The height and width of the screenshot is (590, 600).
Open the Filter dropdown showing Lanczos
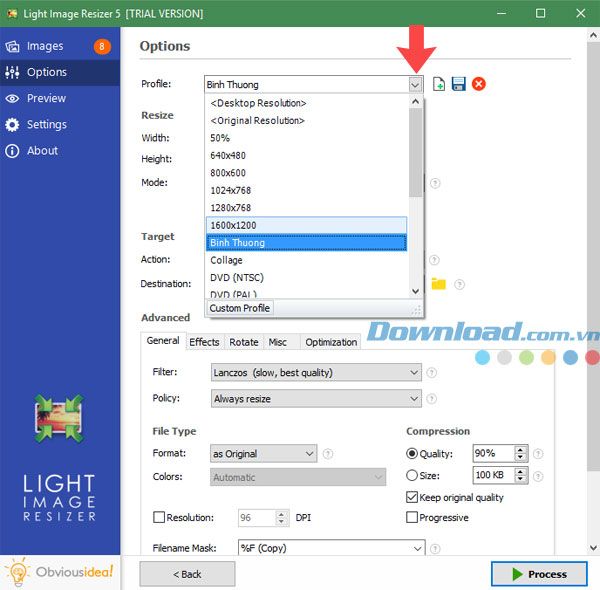click(x=316, y=372)
